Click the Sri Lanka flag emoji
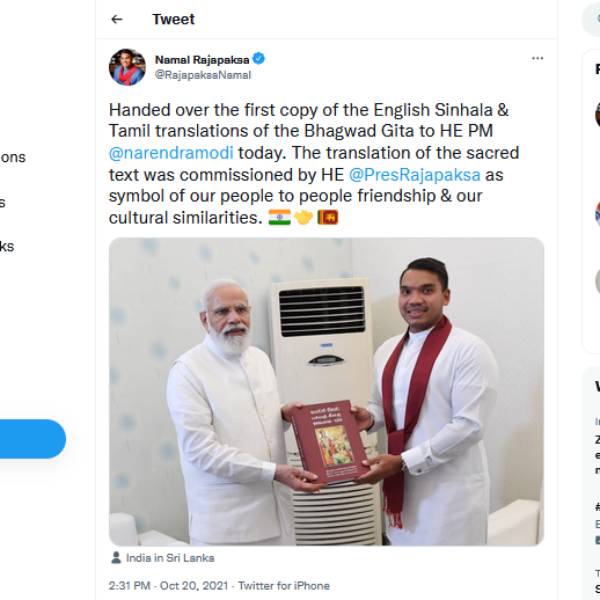The image size is (600, 600). tap(328, 216)
